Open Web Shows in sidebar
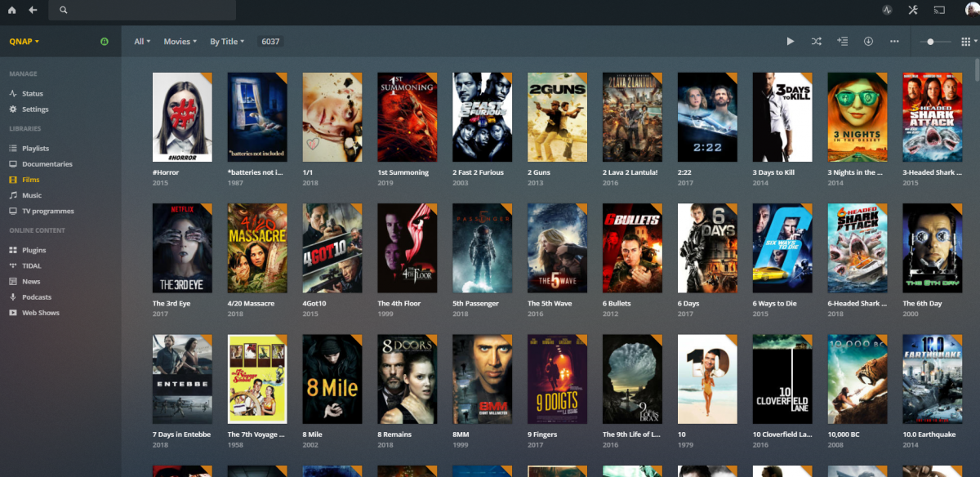 tap(41, 313)
